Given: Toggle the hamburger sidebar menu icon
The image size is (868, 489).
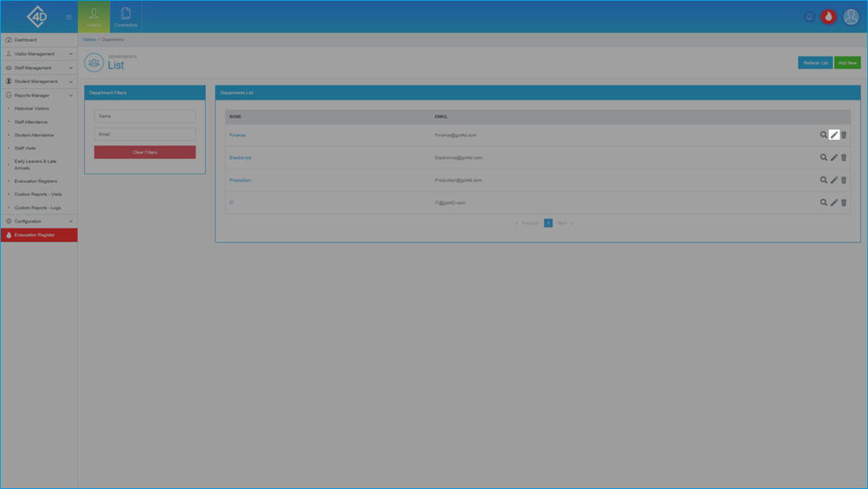Looking at the screenshot, I should tap(68, 17).
